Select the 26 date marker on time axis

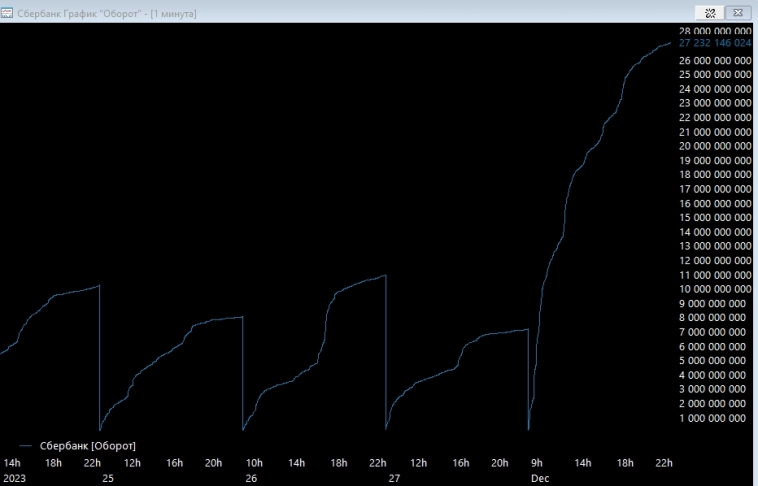[251, 478]
